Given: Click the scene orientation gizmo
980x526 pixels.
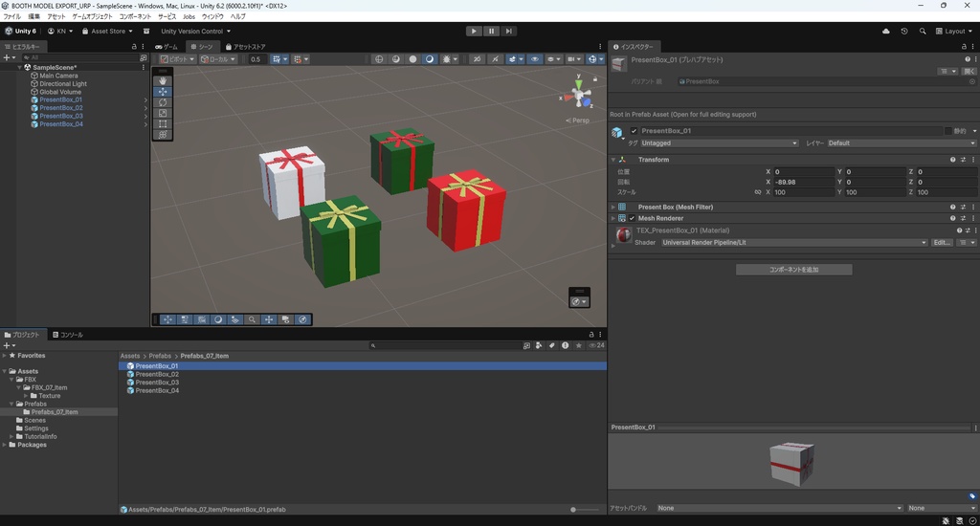Looking at the screenshot, I should [x=579, y=96].
